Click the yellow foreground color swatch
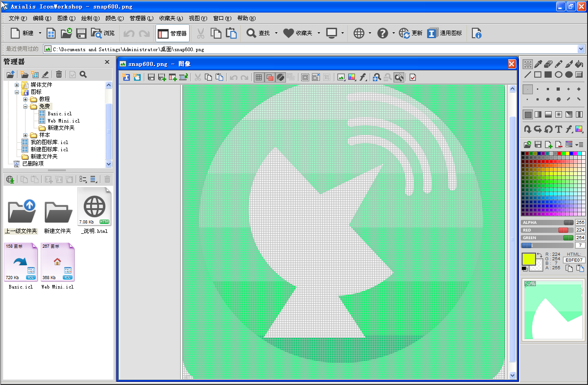 pos(529,259)
